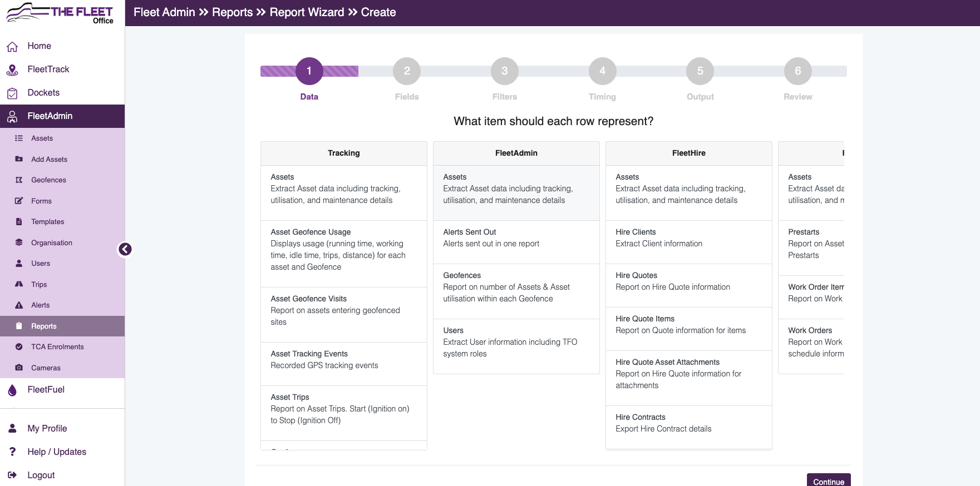The width and height of the screenshot is (980, 486).
Task: Click the FleetAdmin column header
Action: 516,153
